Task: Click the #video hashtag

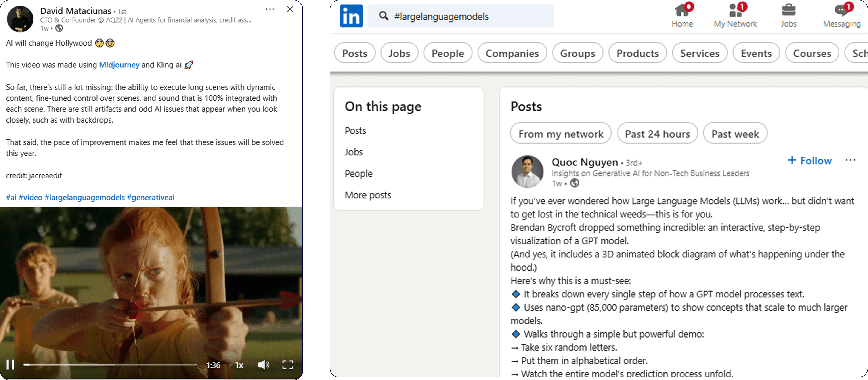Action: (x=30, y=197)
